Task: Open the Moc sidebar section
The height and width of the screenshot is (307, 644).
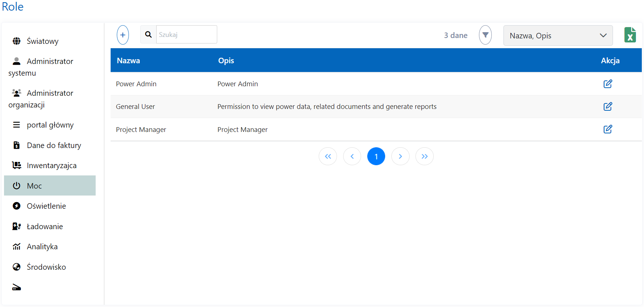Action: point(34,186)
